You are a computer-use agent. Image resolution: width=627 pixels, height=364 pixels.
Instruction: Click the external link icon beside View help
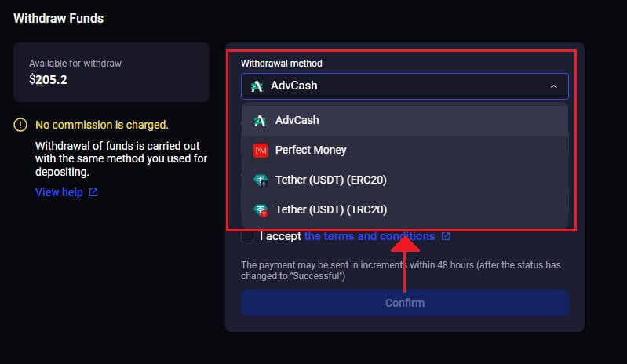pos(93,192)
